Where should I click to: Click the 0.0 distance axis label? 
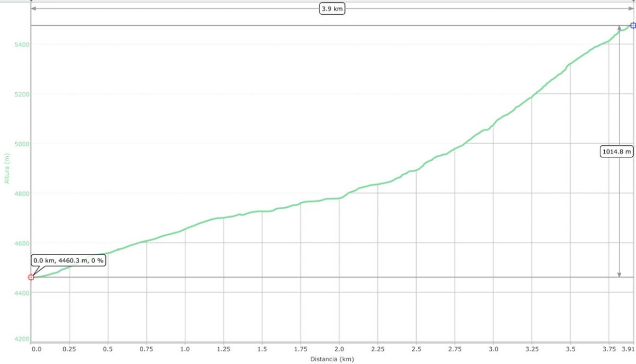pos(36,349)
